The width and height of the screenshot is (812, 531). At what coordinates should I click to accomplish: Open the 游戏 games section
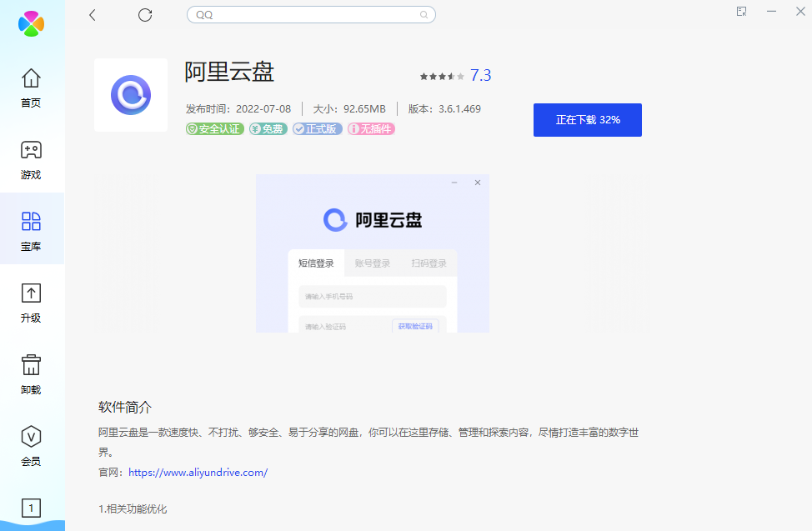tap(31, 160)
